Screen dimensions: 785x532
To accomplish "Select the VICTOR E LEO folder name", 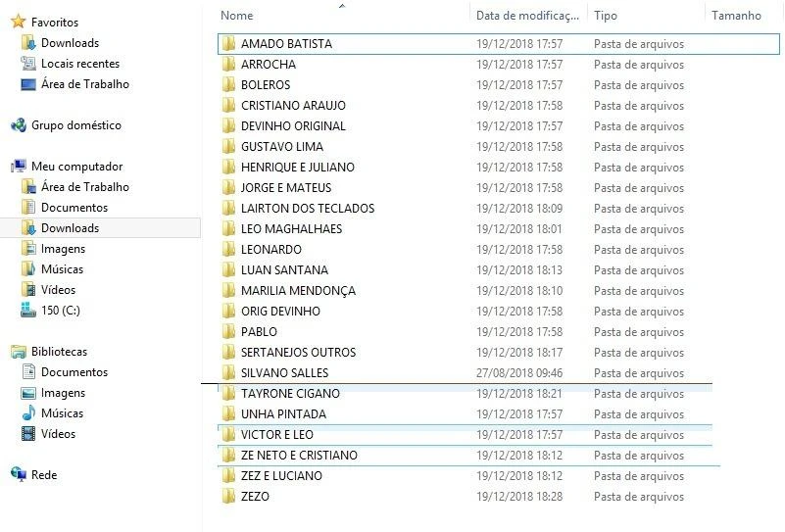I will 276,434.
